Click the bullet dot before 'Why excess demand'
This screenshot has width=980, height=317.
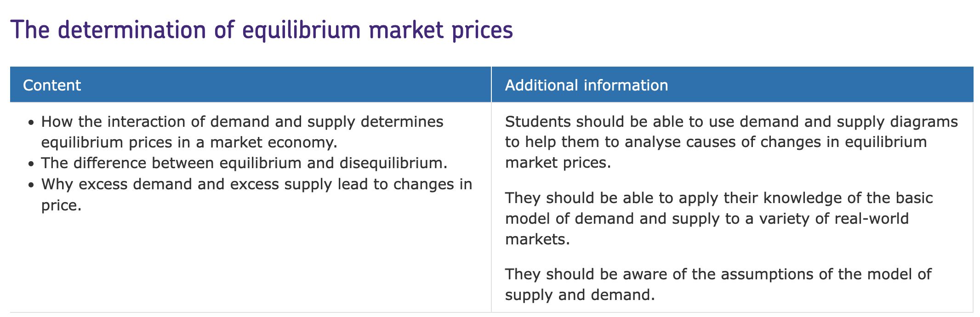[31, 185]
